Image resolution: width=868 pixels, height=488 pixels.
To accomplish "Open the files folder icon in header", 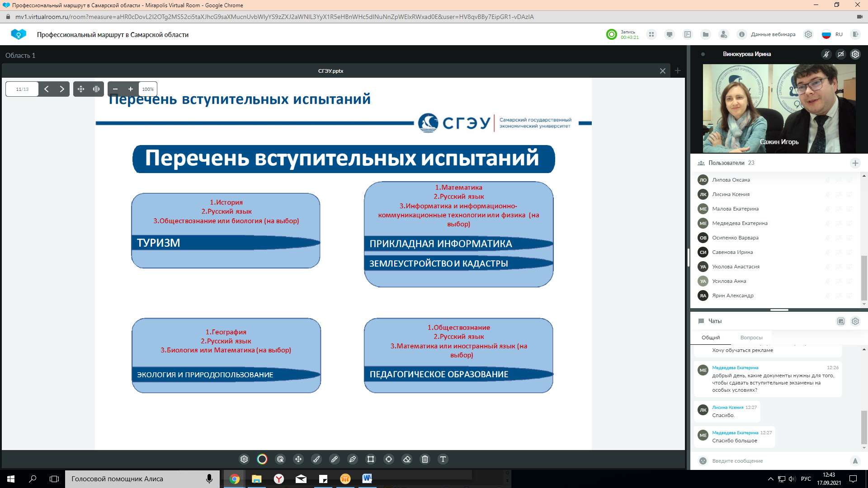I will (705, 34).
